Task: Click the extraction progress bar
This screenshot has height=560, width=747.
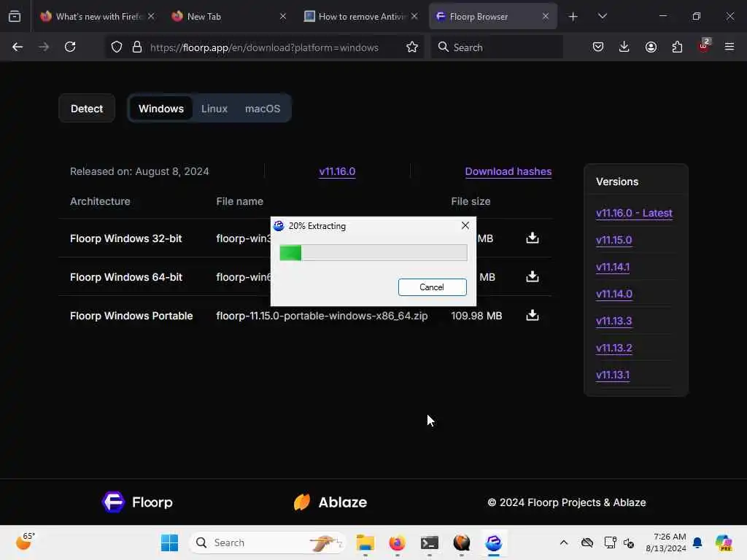Action: pyautogui.click(x=373, y=252)
